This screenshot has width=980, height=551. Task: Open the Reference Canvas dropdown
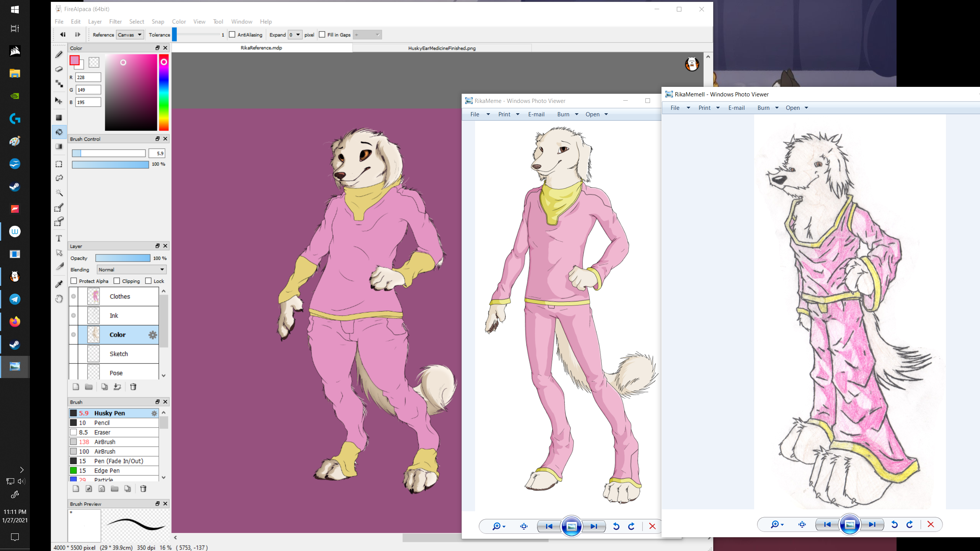[130, 35]
